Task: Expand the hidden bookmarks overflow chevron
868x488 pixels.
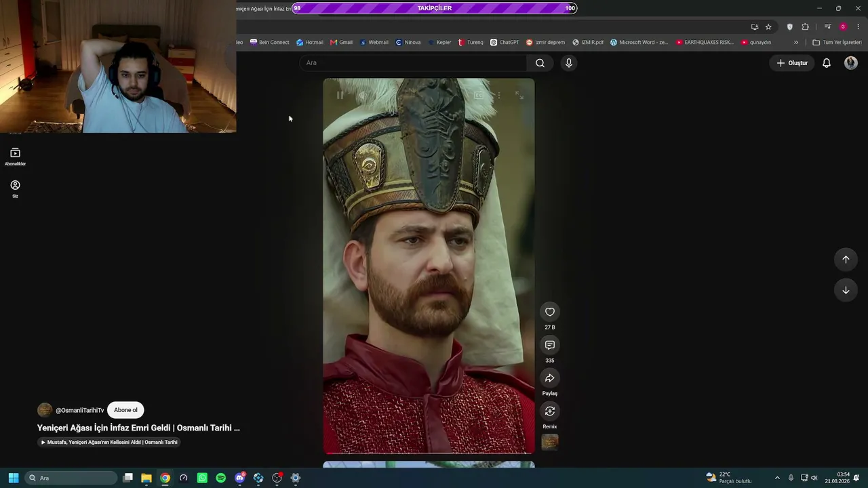Action: (796, 42)
